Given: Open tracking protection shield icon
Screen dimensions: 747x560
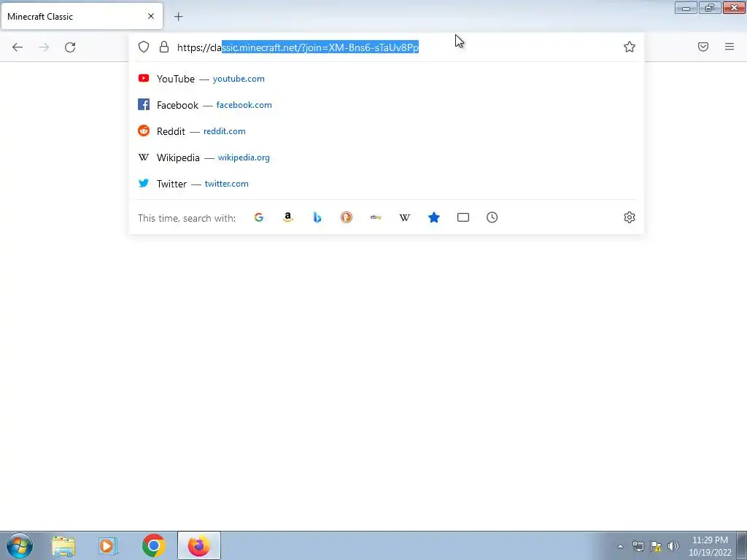Looking at the screenshot, I should (x=144, y=47).
